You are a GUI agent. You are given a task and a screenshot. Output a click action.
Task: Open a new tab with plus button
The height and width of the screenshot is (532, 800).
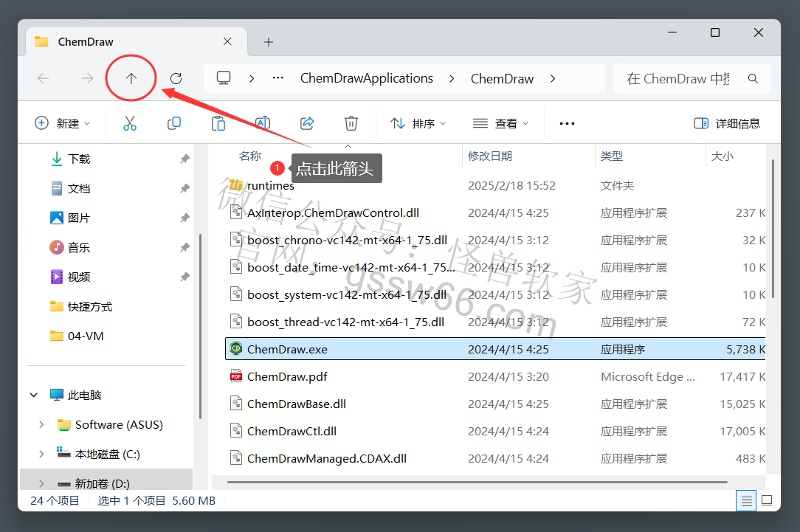click(x=269, y=42)
